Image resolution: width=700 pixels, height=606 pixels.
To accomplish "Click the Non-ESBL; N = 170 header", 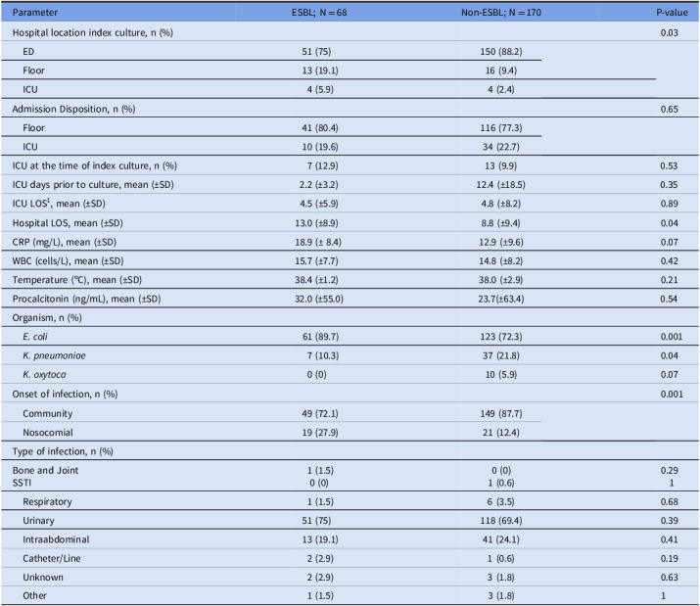I will 501,13.
